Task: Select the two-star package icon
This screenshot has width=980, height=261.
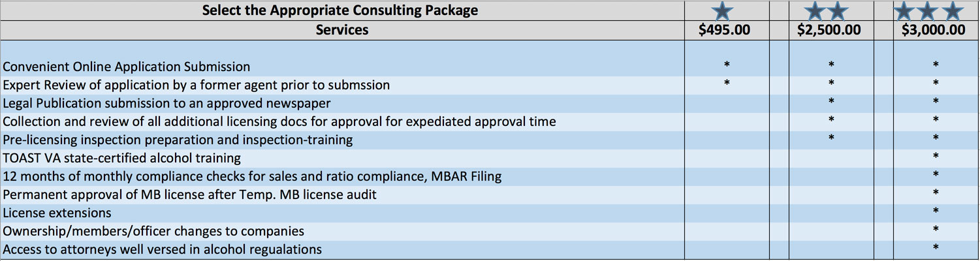Action: 827,10
